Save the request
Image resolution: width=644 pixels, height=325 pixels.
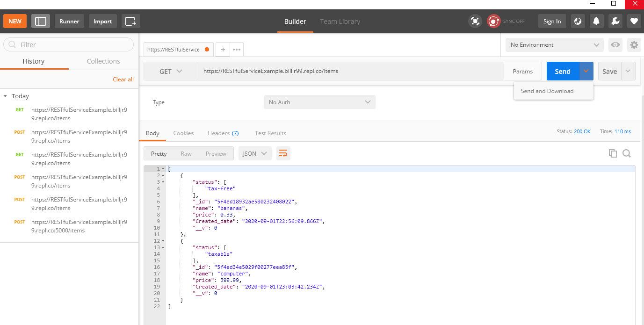point(609,71)
